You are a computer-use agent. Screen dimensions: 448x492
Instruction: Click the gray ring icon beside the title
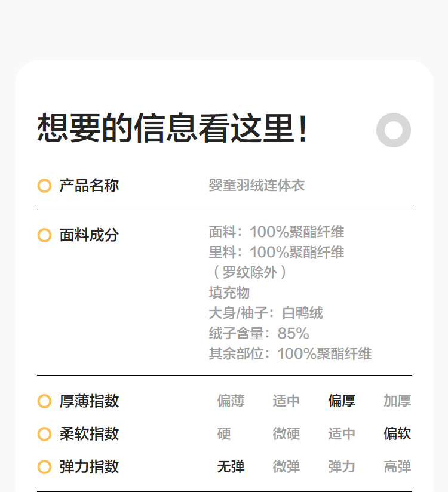point(394,130)
